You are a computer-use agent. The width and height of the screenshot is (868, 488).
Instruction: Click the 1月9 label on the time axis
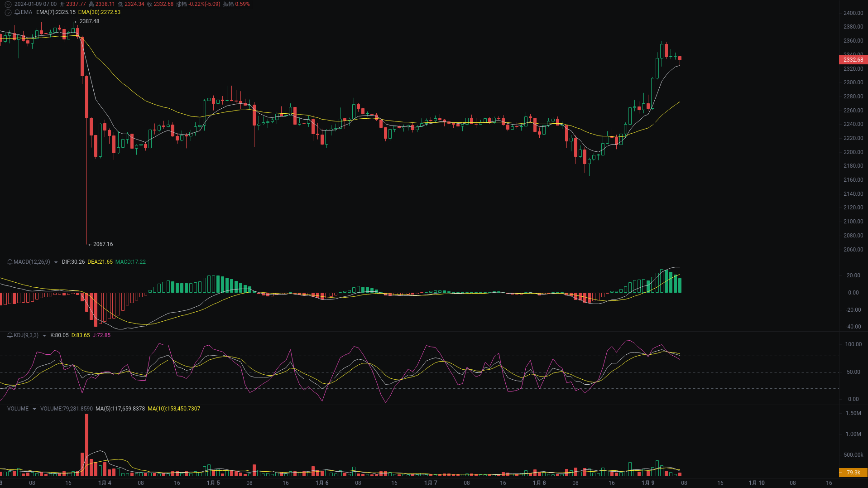[x=648, y=483]
